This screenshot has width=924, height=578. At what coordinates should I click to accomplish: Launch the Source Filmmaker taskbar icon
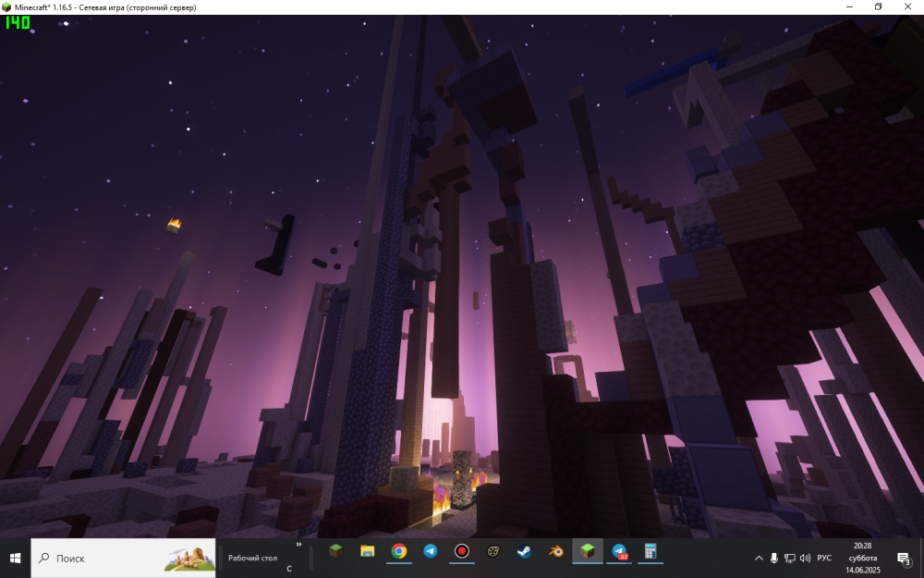(x=493, y=551)
